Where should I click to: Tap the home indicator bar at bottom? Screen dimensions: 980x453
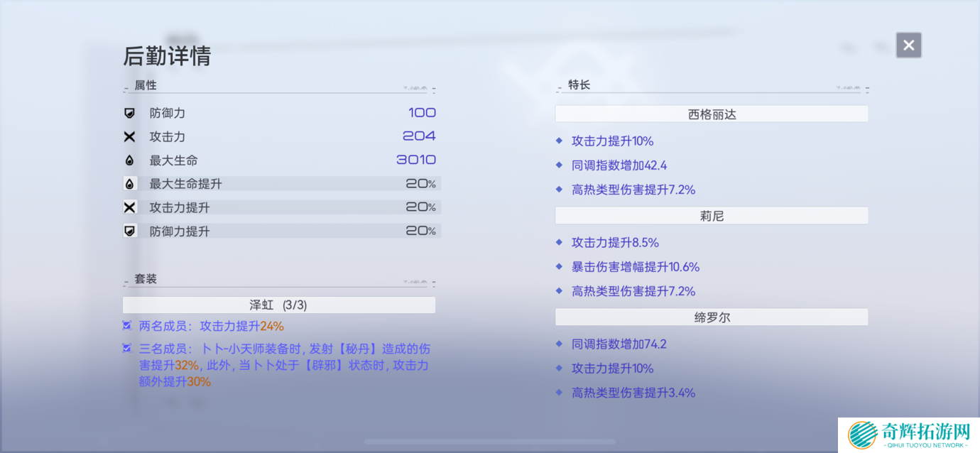[x=490, y=442]
